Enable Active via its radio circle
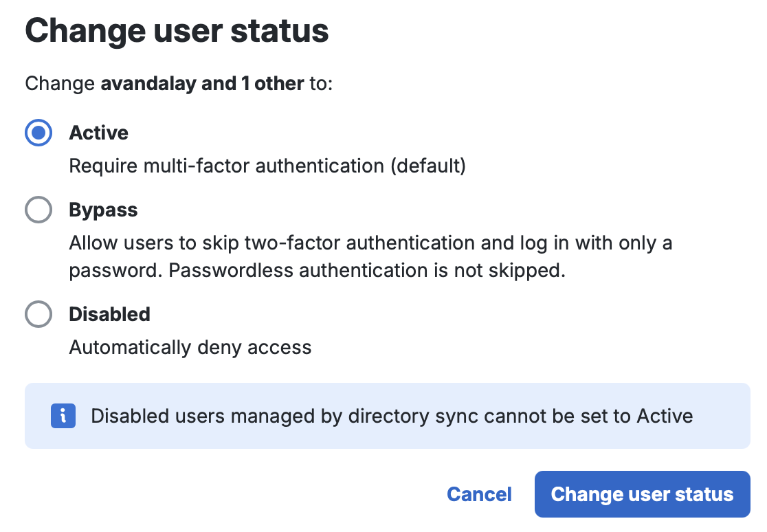The image size is (767, 532). pyautogui.click(x=38, y=133)
